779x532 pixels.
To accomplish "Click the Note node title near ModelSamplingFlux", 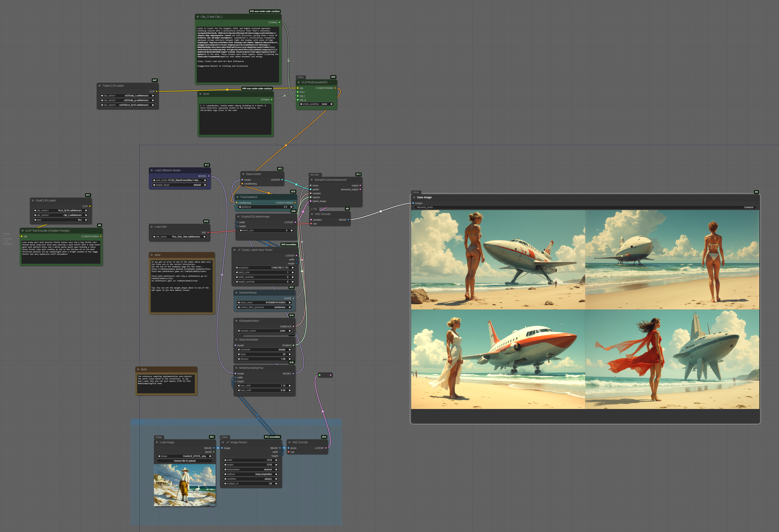I will point(144,369).
